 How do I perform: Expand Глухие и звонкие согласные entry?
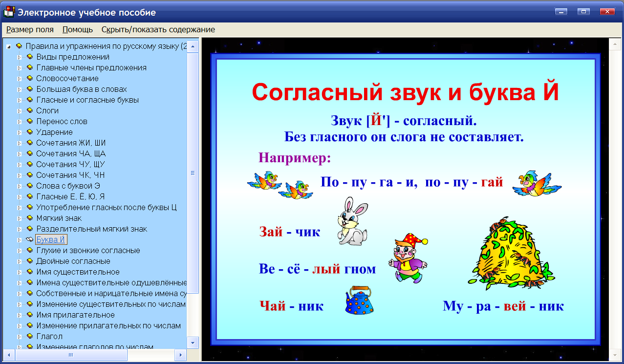point(21,250)
